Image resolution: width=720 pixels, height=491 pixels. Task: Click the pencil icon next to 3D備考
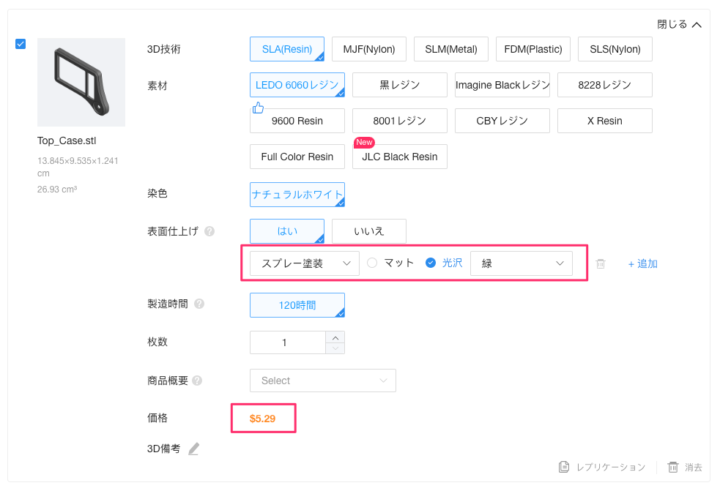click(x=194, y=449)
